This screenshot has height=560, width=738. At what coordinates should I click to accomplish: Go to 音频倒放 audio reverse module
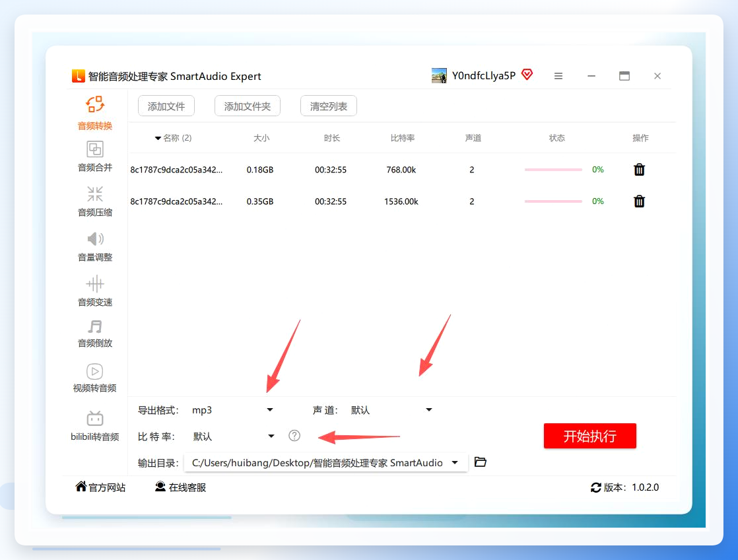94,333
